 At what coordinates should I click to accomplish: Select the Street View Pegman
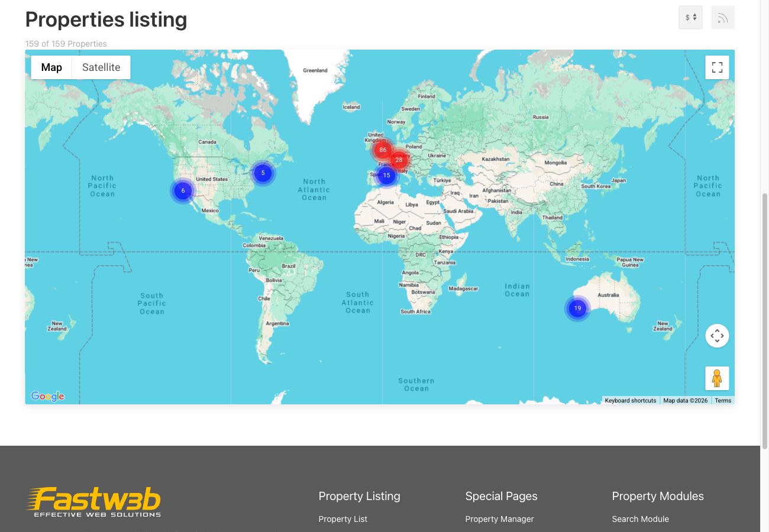(x=717, y=378)
